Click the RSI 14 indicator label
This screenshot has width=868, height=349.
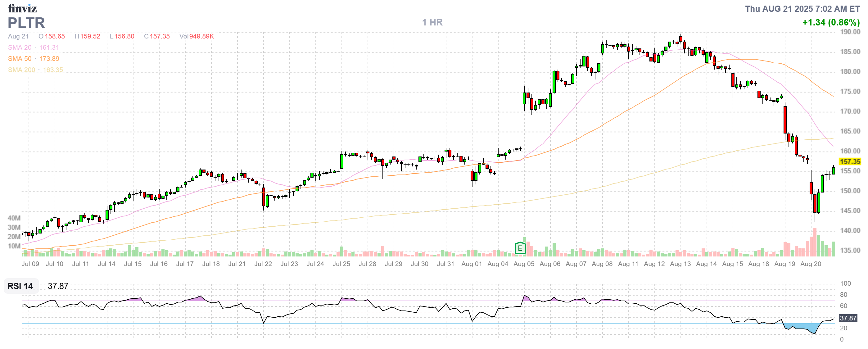20,286
